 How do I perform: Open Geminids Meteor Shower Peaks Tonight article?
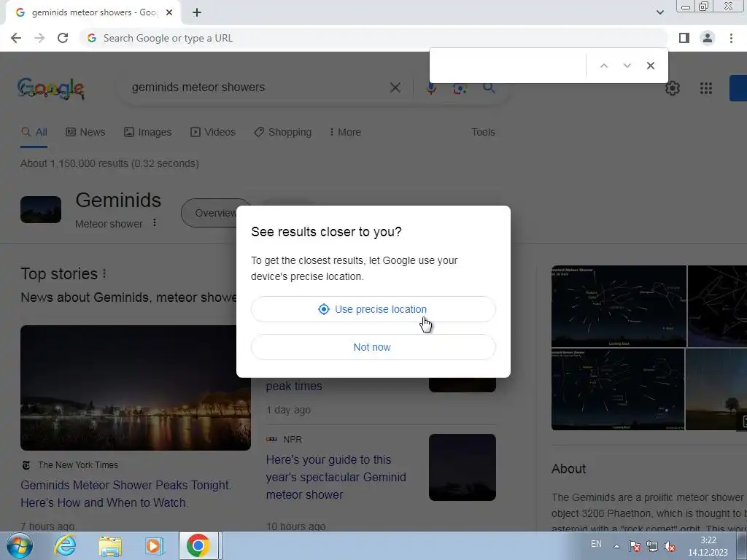pyautogui.click(x=125, y=494)
